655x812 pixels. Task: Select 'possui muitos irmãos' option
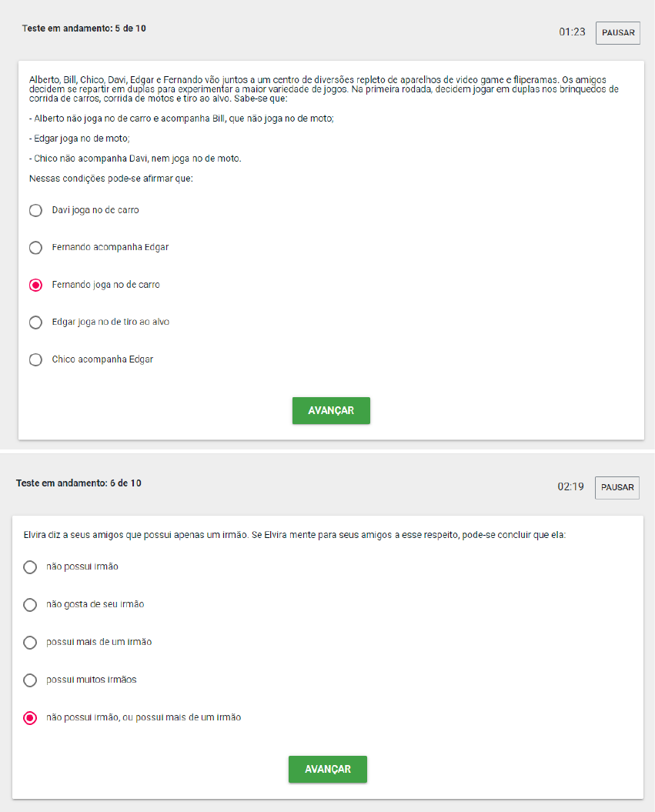pyautogui.click(x=30, y=680)
